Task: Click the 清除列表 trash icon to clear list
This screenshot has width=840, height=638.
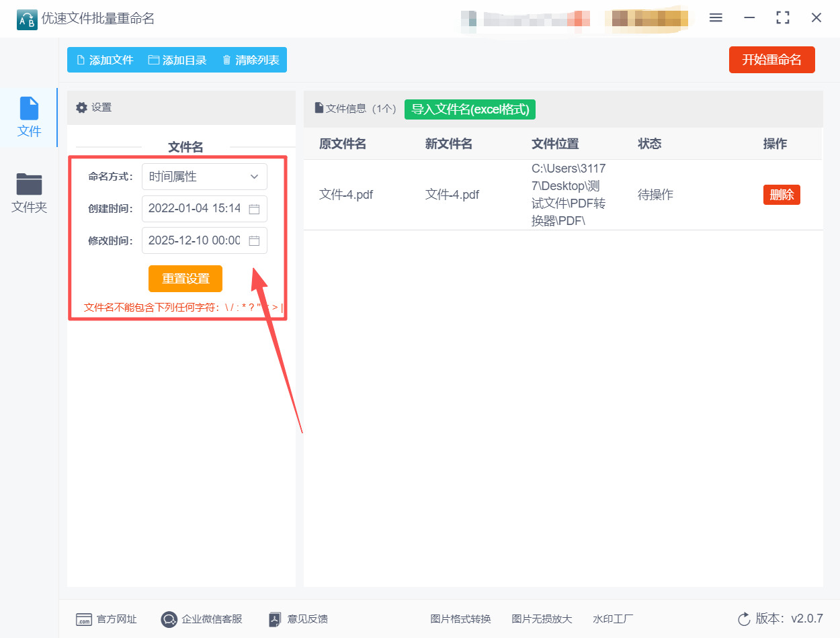Action: click(x=226, y=60)
